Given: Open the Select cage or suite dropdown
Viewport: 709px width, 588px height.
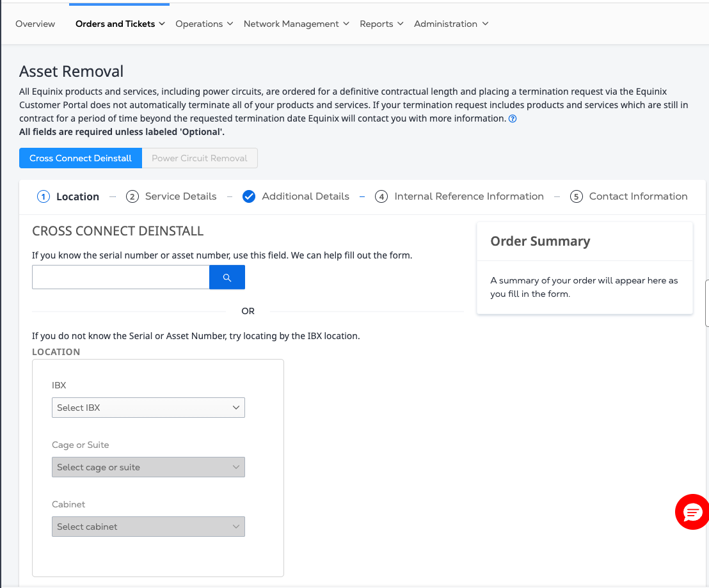Looking at the screenshot, I should pyautogui.click(x=148, y=467).
